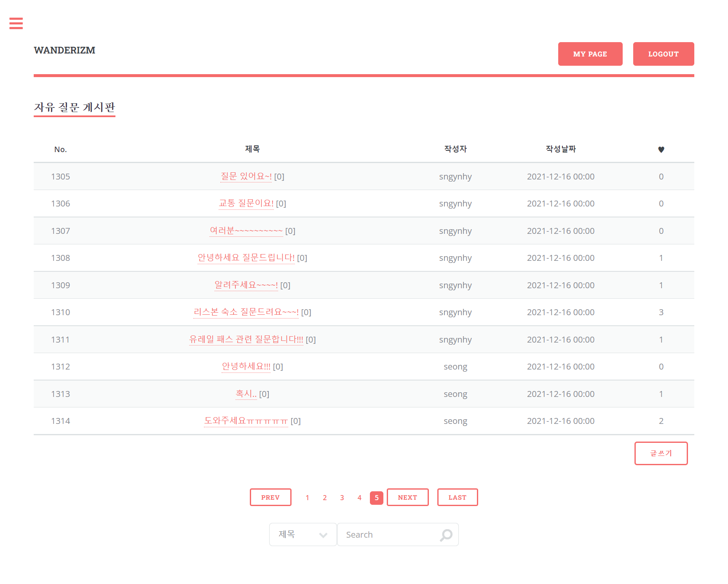This screenshot has width=728, height=584.
Task: Select current page 5
Action: click(x=377, y=498)
